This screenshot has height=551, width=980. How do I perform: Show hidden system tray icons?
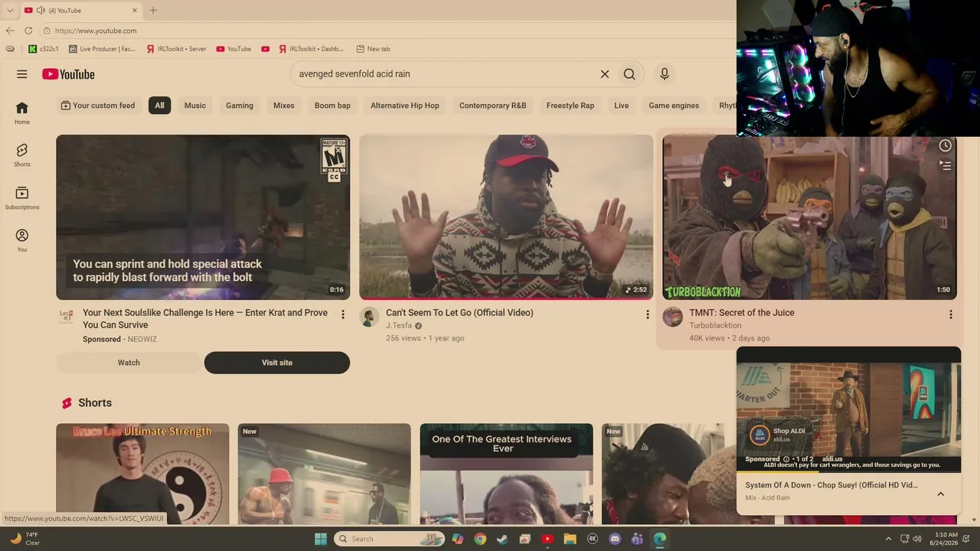888,539
